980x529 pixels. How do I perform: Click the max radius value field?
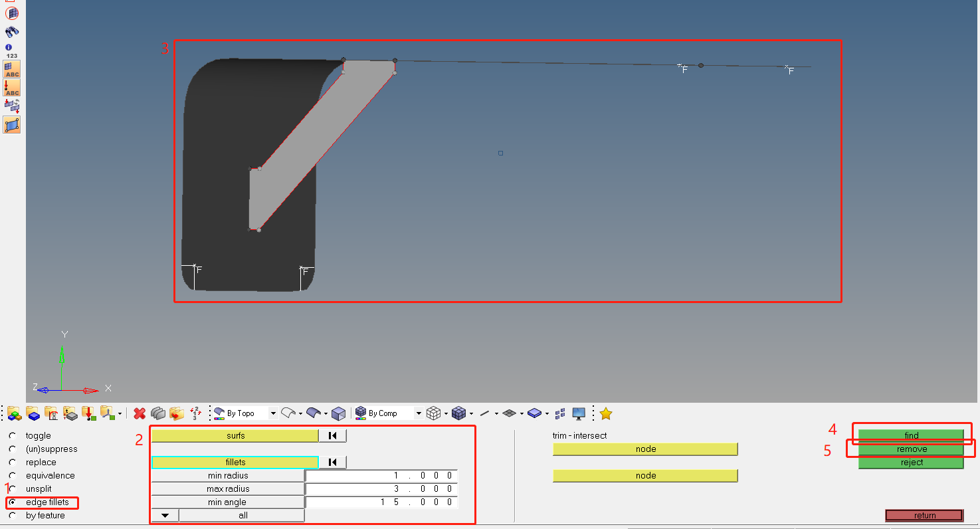pos(381,489)
